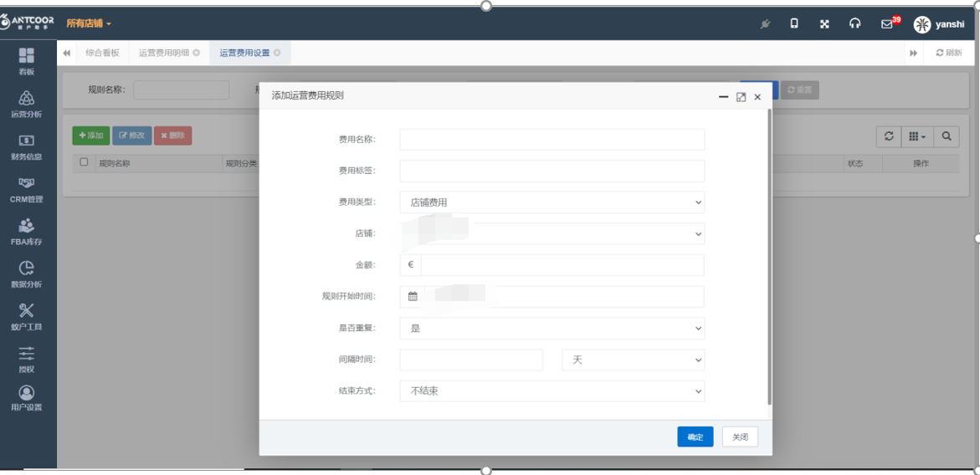
Task: Open FBA库存 inventory section
Action: (27, 232)
